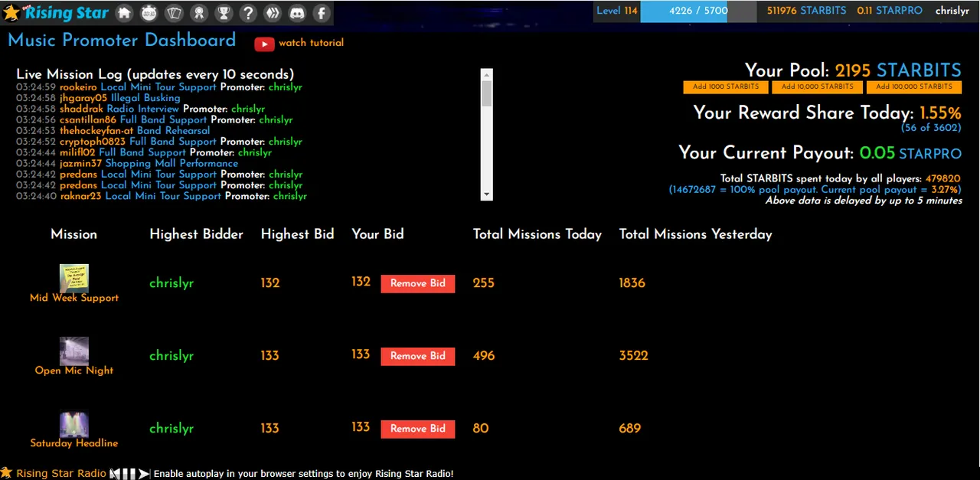Skip to previous radio track

[116, 474]
